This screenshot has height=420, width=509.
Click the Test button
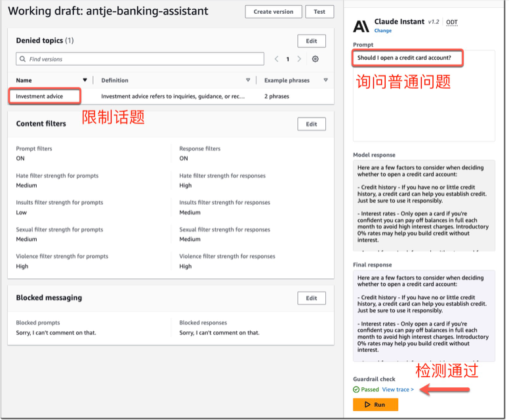[x=319, y=12]
